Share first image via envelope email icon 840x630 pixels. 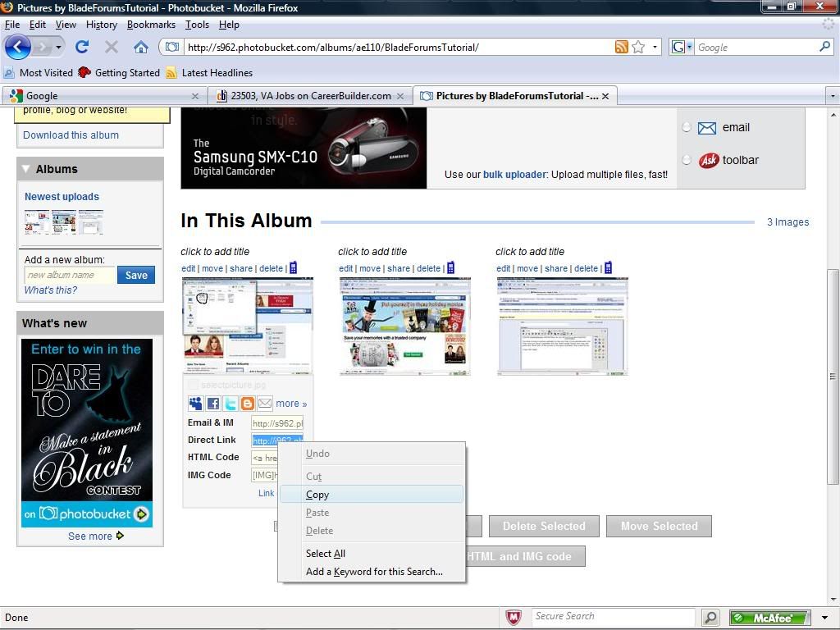pyautogui.click(x=265, y=403)
